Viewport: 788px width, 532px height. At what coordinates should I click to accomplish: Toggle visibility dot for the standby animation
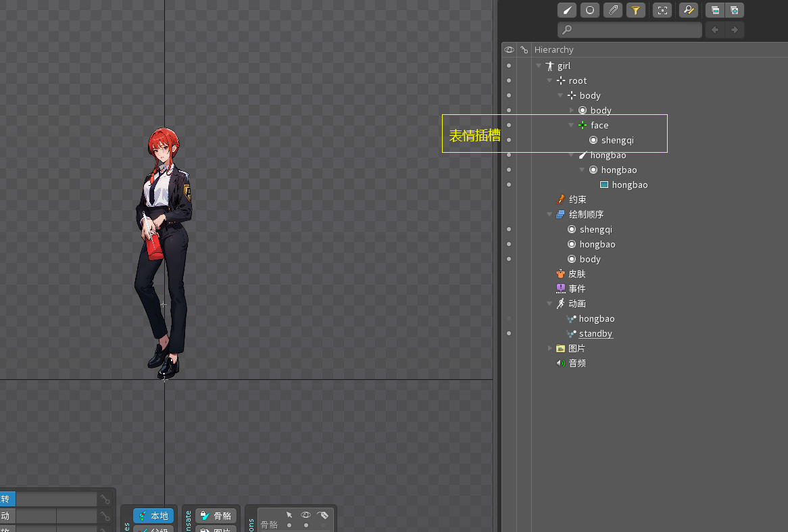pyautogui.click(x=509, y=333)
